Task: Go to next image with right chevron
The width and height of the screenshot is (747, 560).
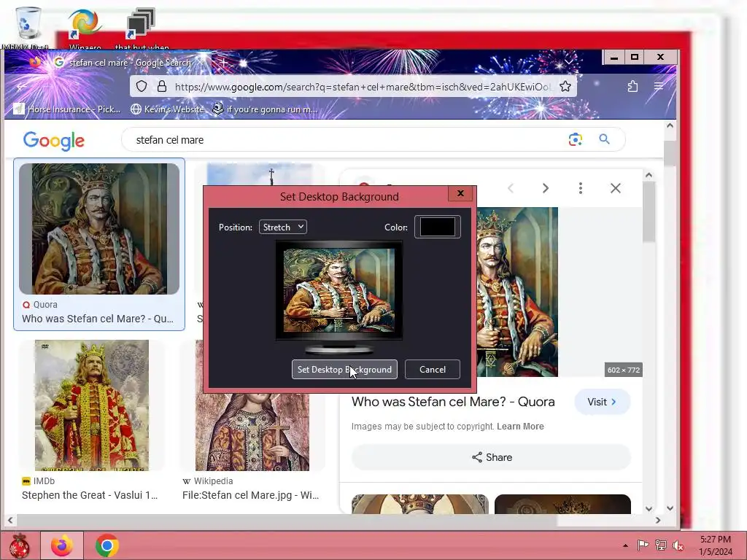Action: click(x=546, y=188)
